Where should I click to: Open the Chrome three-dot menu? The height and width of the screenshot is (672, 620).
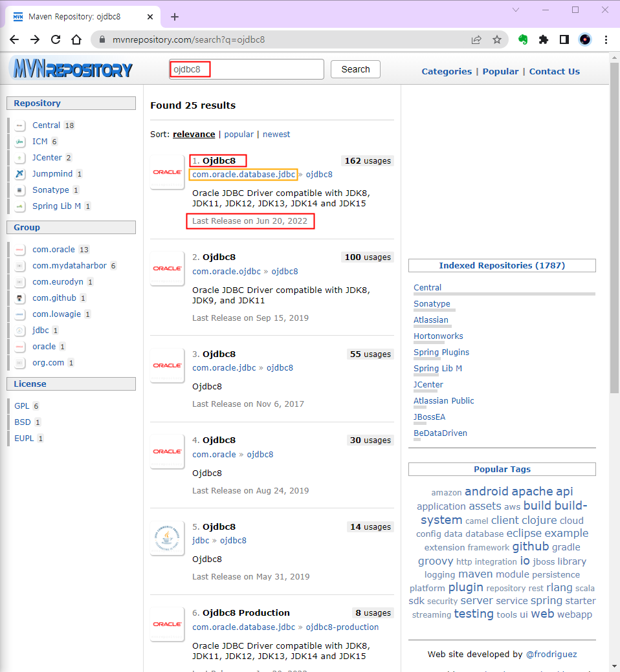click(606, 40)
